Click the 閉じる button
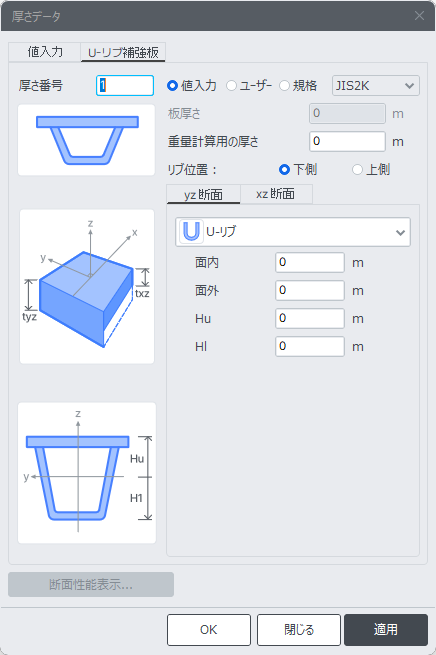 (299, 630)
